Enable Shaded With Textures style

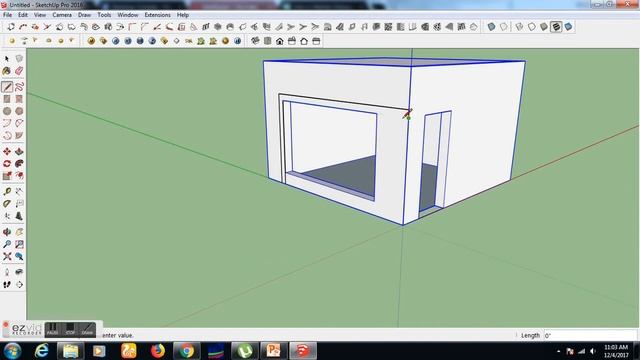coord(556,27)
